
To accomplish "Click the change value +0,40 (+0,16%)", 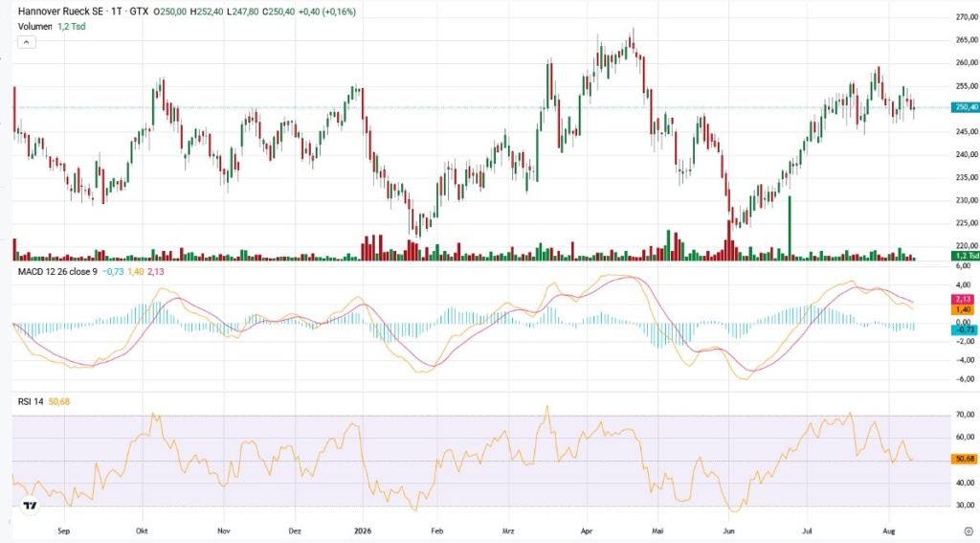I will coord(327,11).
